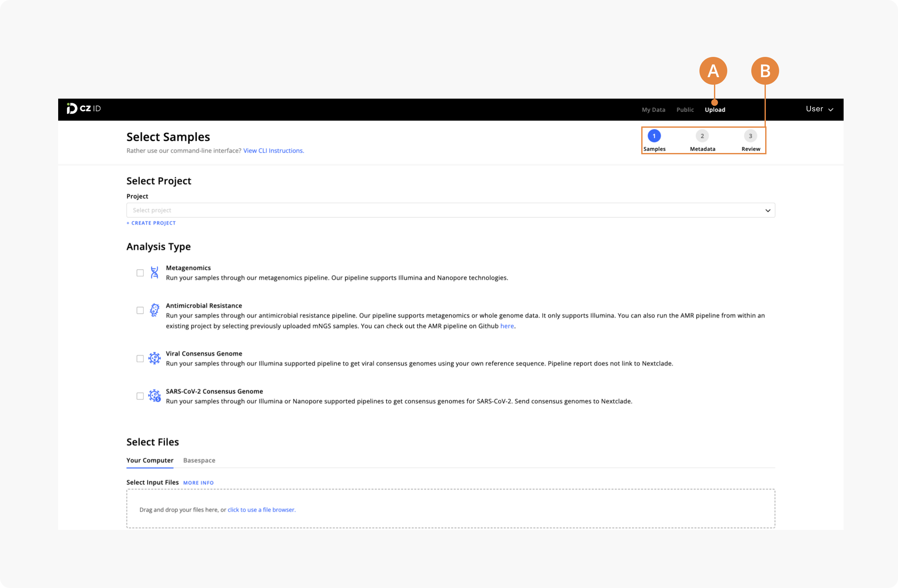This screenshot has height=588, width=898.
Task: Click the Upload navigation icon
Action: tap(714, 109)
